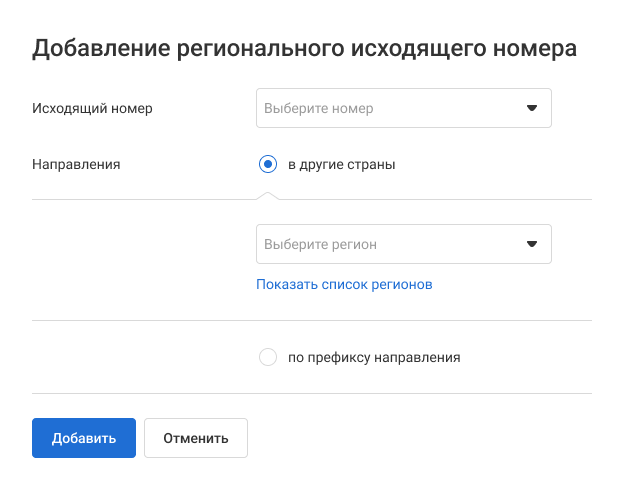Click the 'Выберите регион' placeholder text
The width and height of the screenshot is (624, 490).
point(320,244)
